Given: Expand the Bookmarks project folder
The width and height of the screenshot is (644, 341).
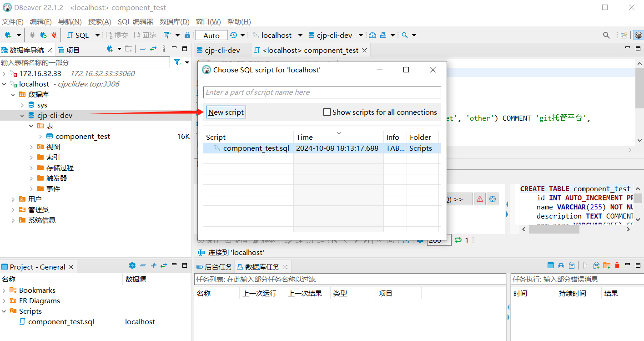Looking at the screenshot, I should (x=4, y=290).
